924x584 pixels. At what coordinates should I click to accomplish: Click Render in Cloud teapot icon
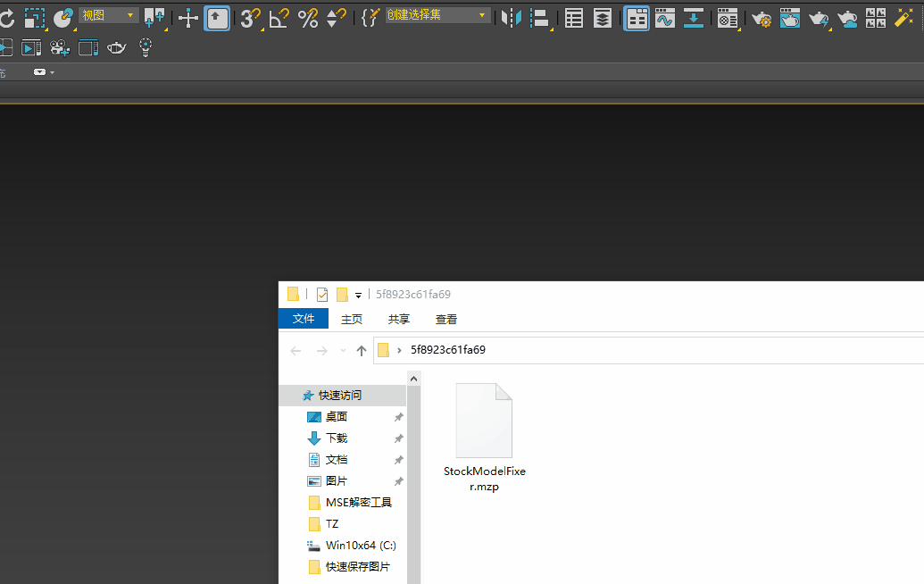coord(847,18)
